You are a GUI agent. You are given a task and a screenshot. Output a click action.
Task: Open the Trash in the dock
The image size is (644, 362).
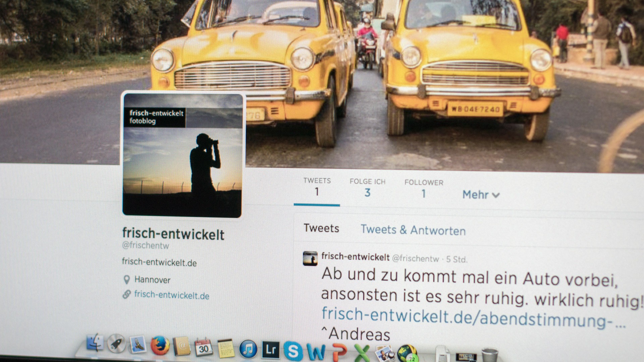[x=489, y=355]
